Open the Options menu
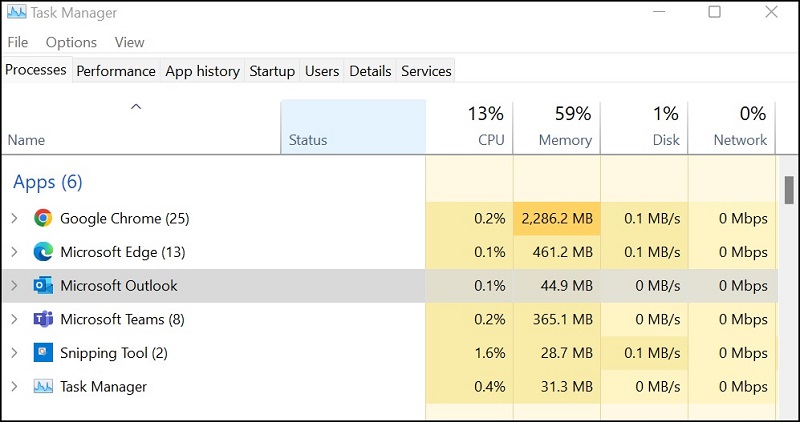The height and width of the screenshot is (422, 800). coord(71,42)
